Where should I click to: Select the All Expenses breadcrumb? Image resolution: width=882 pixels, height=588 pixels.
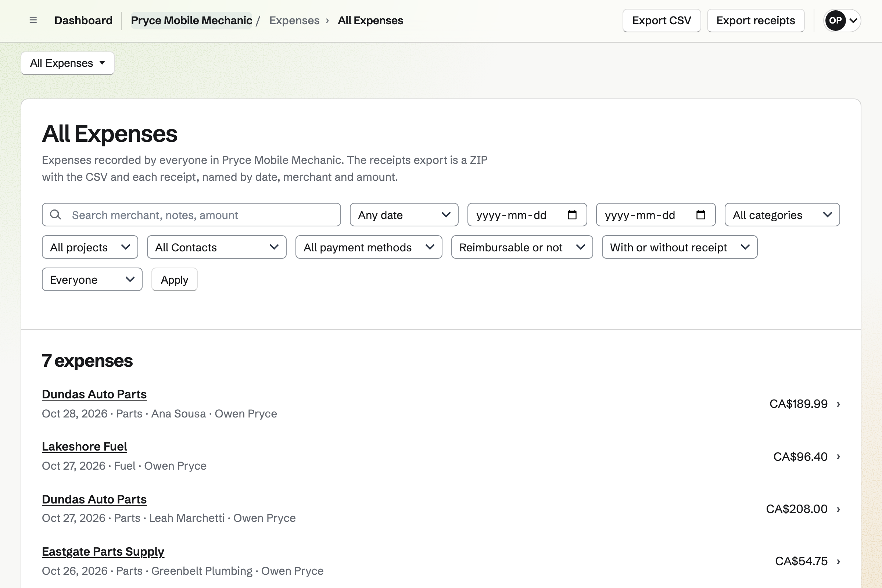370,20
